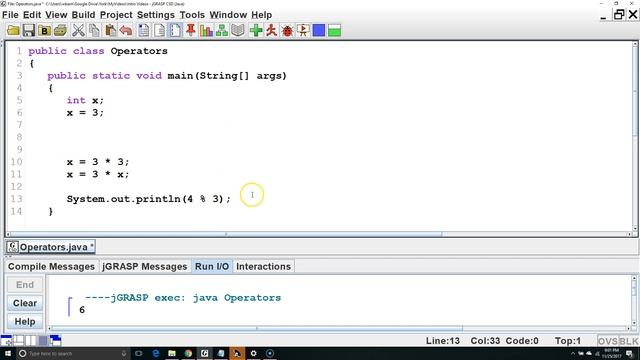Undo last edit with red arrow icon

(x=126, y=31)
